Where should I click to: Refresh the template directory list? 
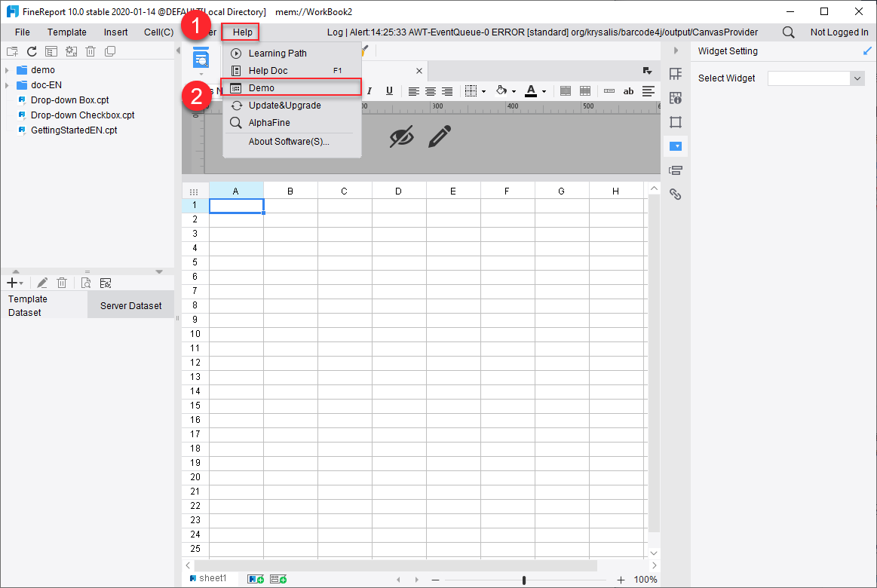pyautogui.click(x=30, y=51)
